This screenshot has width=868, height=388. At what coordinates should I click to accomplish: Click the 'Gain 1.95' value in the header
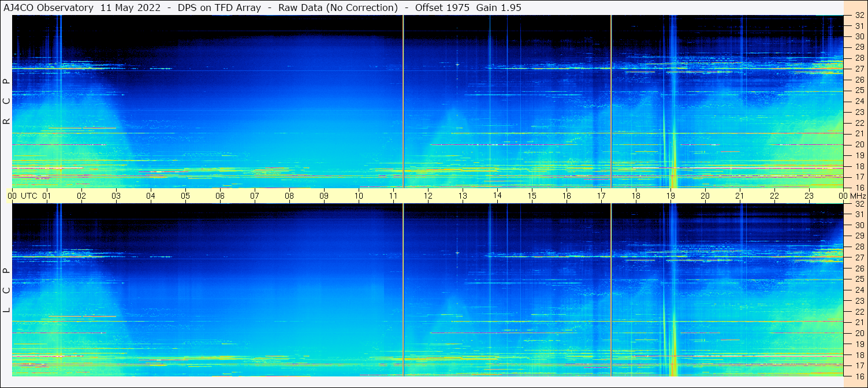498,8
